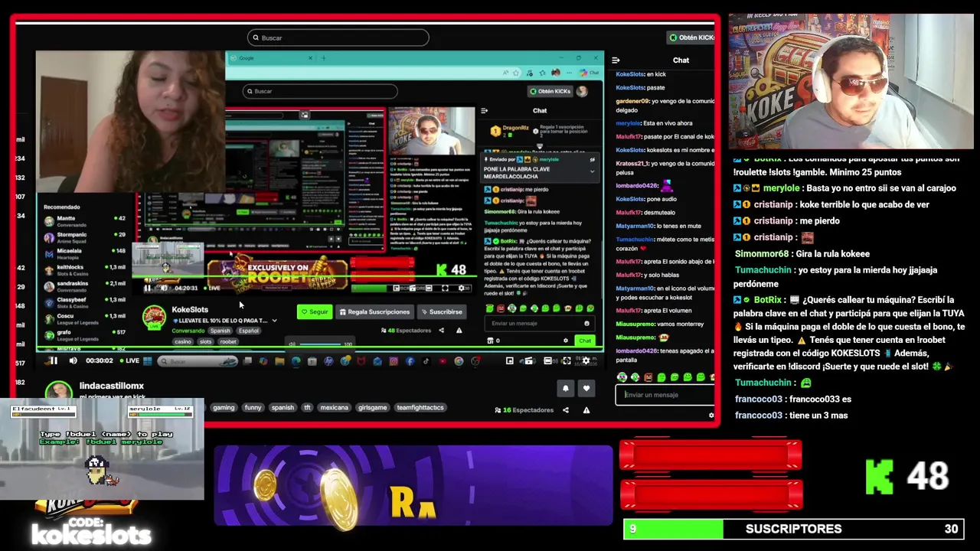The image size is (980, 551).
Task: Expand KokeSlots stream title chevron
Action: (274, 321)
